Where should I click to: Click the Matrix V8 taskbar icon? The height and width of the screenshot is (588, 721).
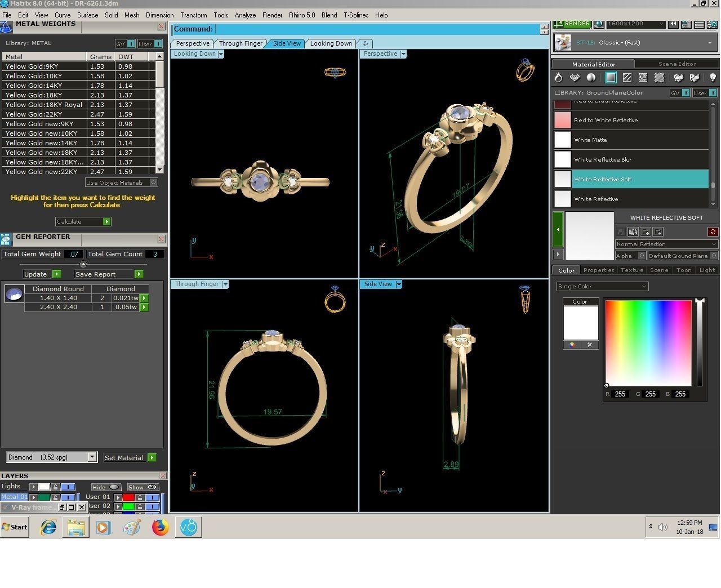pos(189,527)
